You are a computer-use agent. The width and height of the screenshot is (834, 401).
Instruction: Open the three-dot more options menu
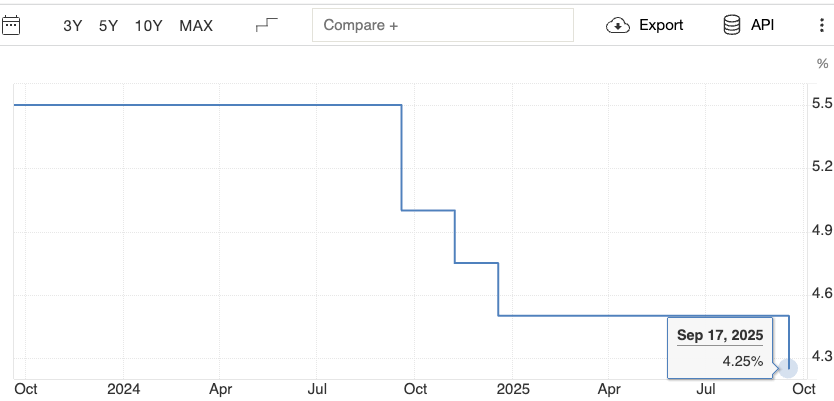(x=821, y=25)
